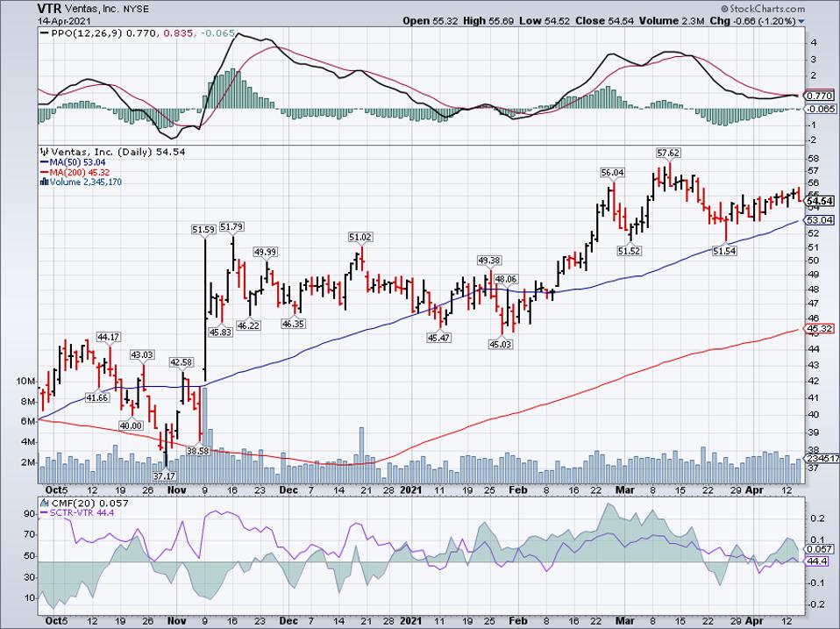Click the 2345170 volume tag on right axis
840x629 pixels.
(x=822, y=459)
